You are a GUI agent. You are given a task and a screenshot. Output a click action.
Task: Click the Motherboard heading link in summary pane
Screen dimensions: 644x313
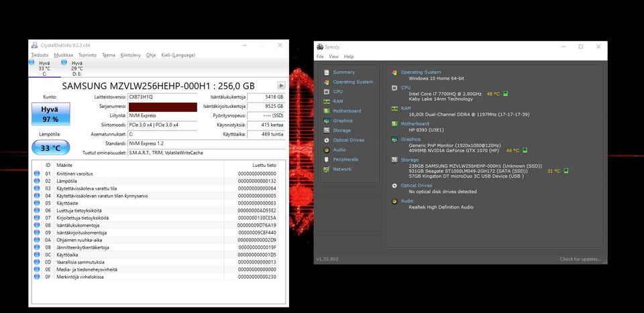click(415, 123)
